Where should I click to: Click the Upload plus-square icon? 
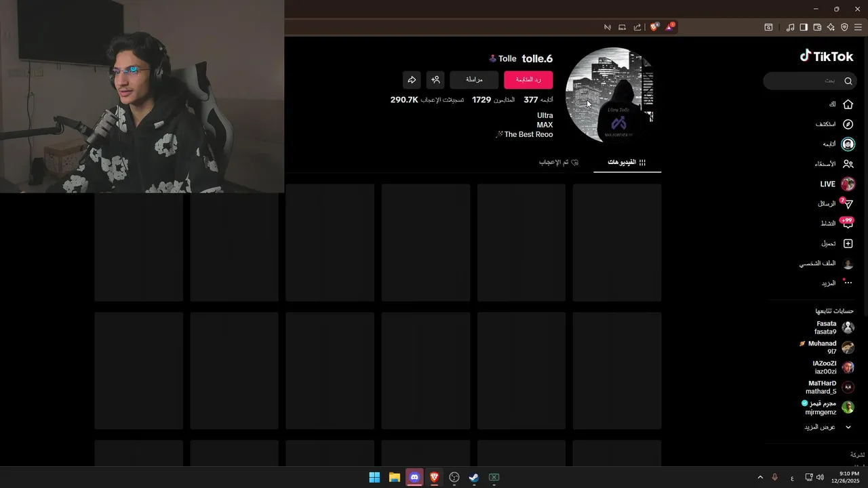(848, 243)
